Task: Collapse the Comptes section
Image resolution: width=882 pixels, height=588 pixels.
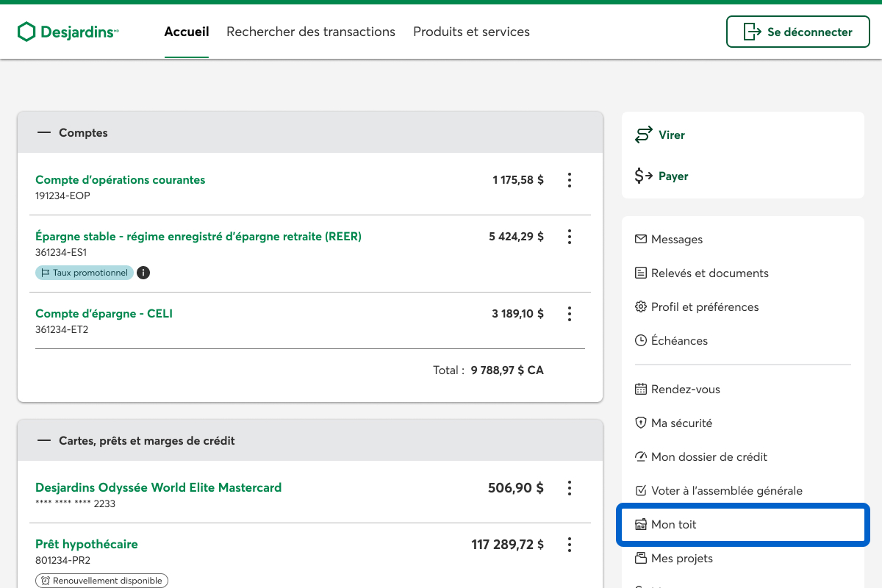Action: pyautogui.click(x=44, y=133)
